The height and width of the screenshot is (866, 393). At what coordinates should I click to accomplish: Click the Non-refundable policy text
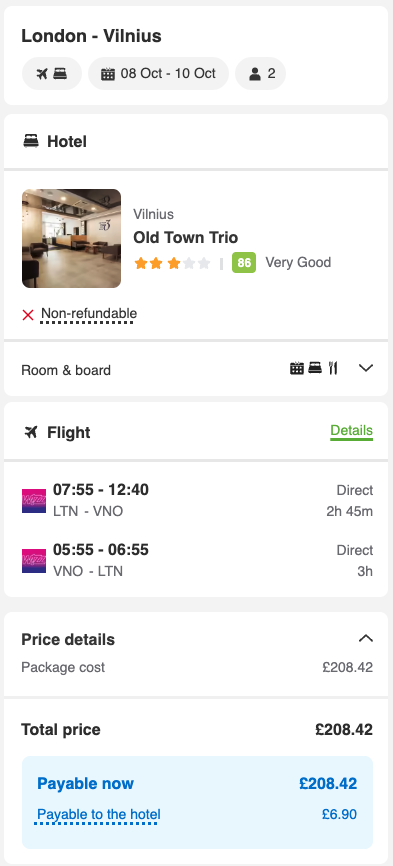pyautogui.click(x=89, y=314)
